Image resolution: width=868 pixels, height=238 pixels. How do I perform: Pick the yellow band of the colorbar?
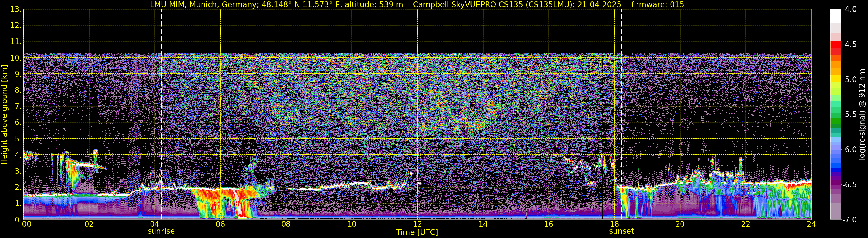pyautogui.click(x=836, y=78)
